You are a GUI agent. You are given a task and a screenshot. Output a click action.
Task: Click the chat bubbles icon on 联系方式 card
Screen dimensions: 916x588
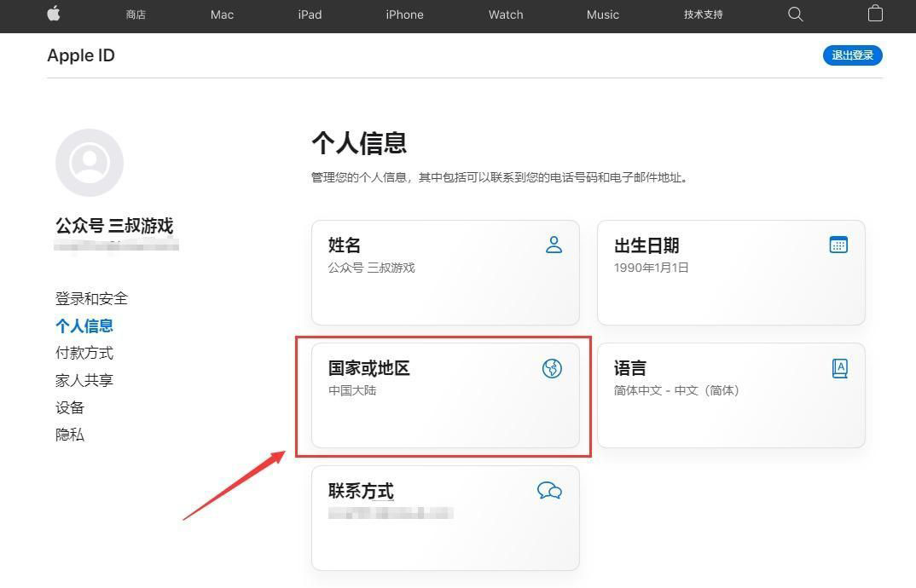(550, 491)
